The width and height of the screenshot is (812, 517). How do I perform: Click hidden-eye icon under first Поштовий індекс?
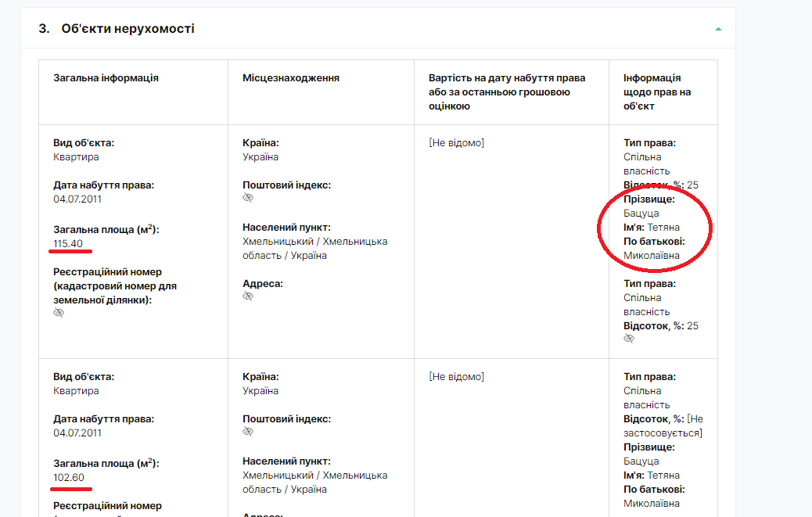point(248,199)
